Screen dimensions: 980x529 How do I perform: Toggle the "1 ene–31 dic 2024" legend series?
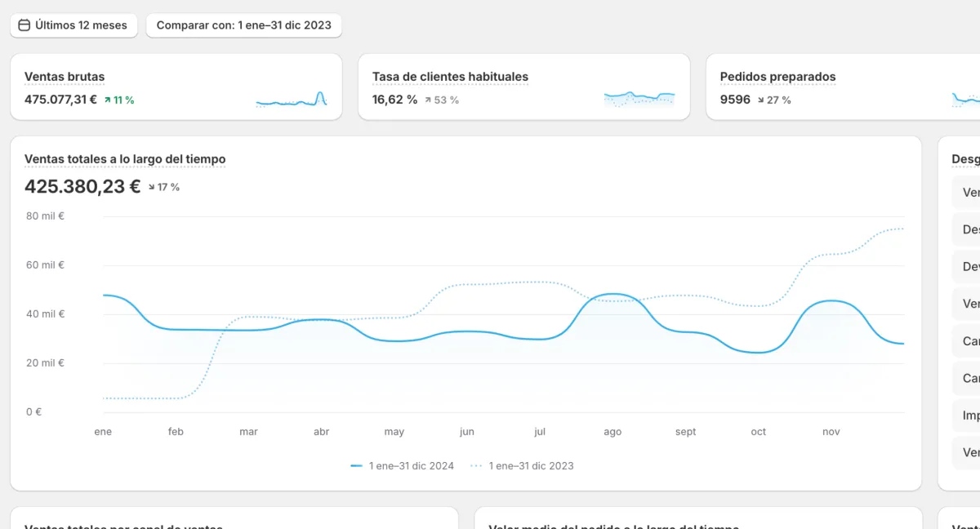tap(411, 466)
